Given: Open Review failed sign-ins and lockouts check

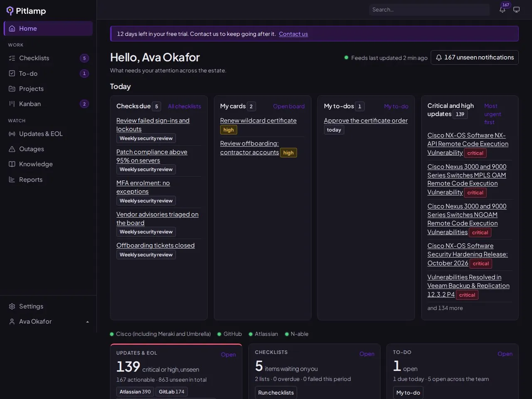Looking at the screenshot, I should point(153,125).
